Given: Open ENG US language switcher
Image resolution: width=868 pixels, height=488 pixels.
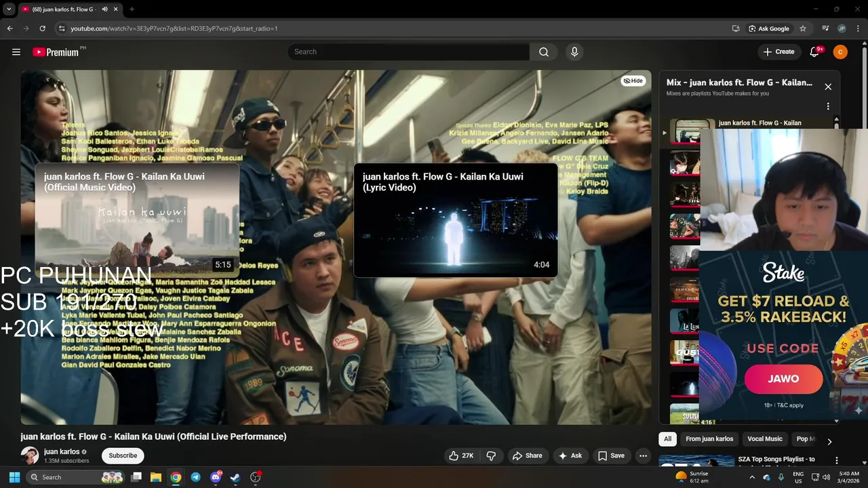Looking at the screenshot, I should [x=798, y=477].
